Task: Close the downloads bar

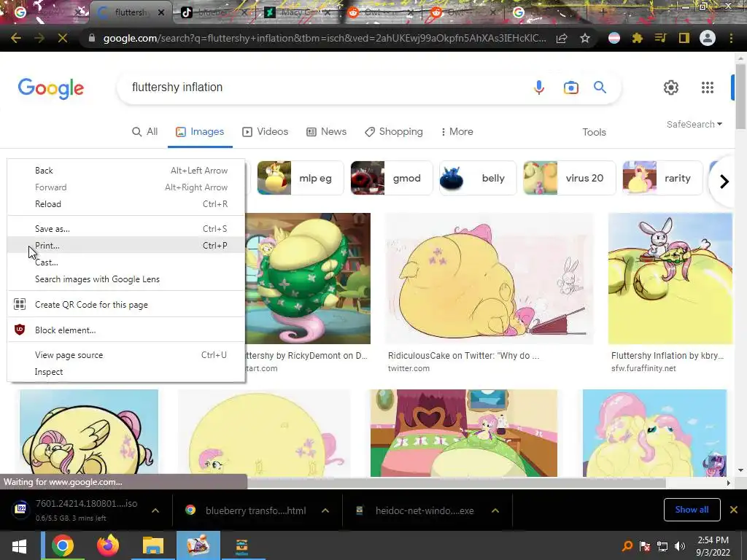Action: (x=734, y=510)
